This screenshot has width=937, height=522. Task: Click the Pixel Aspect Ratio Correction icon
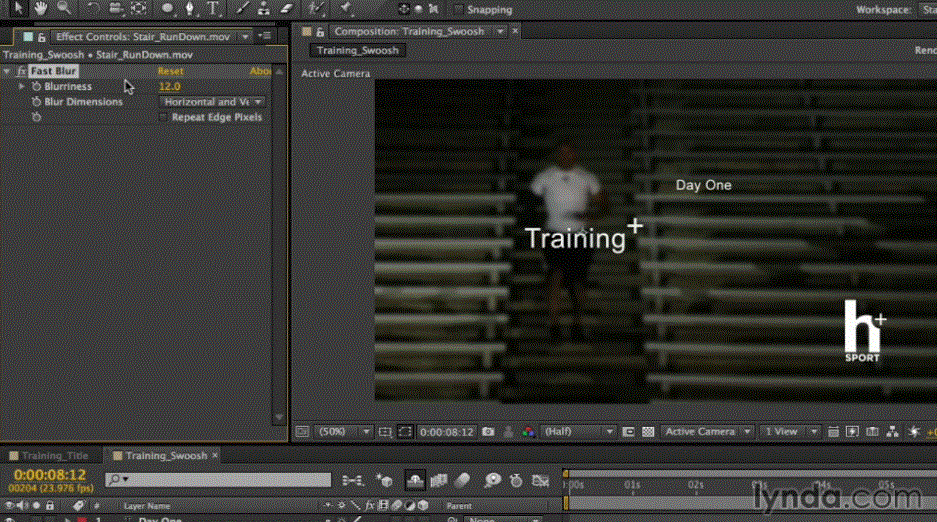point(833,431)
